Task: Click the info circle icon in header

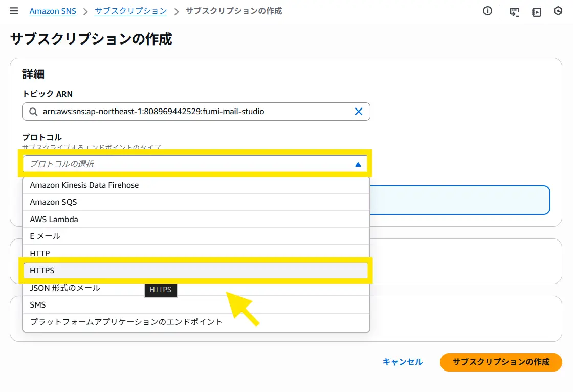Action: [x=488, y=11]
